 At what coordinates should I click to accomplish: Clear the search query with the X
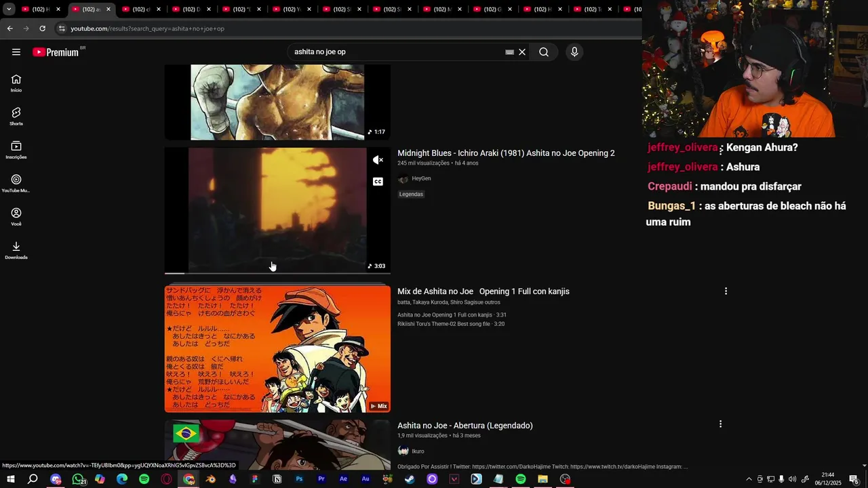(522, 52)
